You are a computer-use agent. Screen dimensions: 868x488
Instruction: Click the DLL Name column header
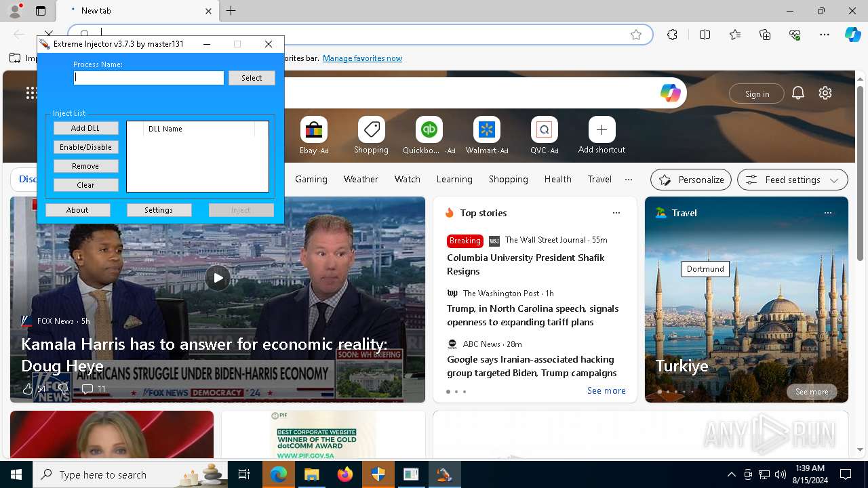click(x=199, y=129)
